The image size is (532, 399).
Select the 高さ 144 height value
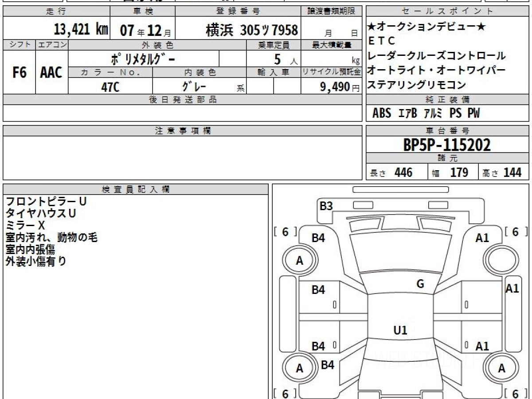pyautogui.click(x=502, y=172)
